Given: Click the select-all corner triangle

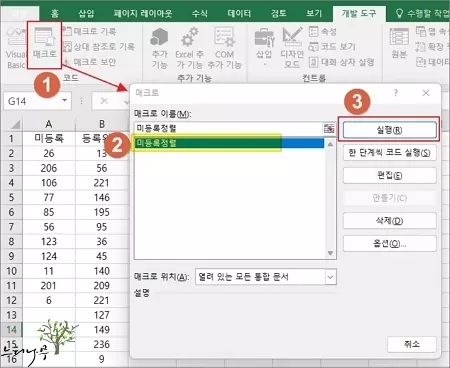Looking at the screenshot, I should coord(15,124).
